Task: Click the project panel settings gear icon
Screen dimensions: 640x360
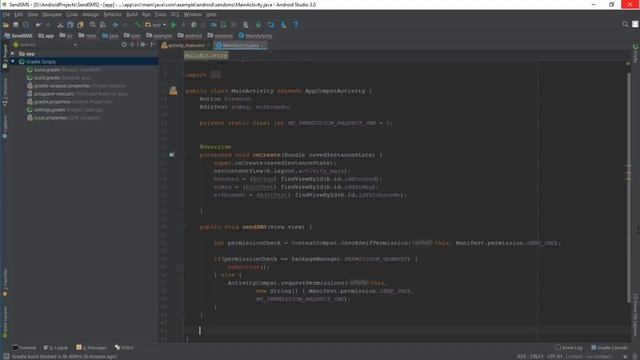Action: click(143, 44)
